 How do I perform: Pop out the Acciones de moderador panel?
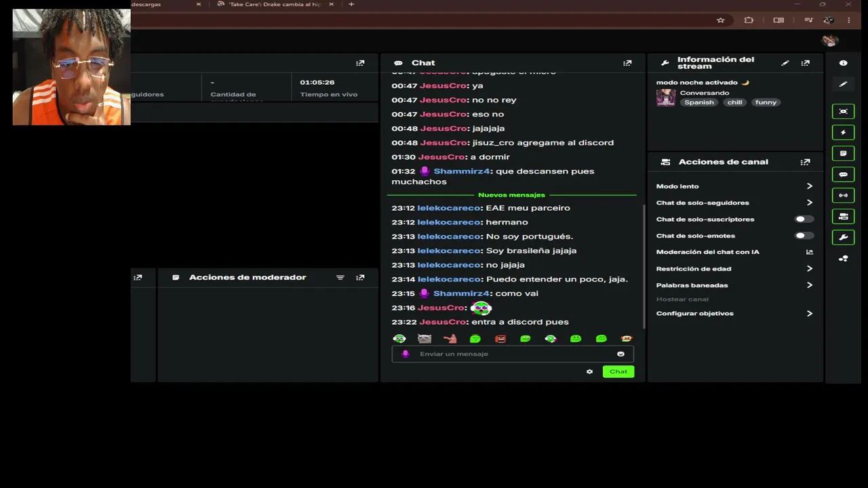point(360,277)
